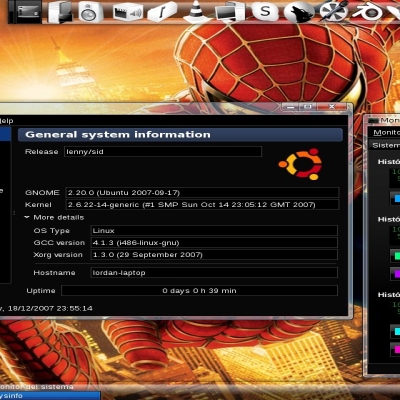Select the Hostname field iordan-laptop
The height and width of the screenshot is (400, 400).
[x=214, y=273]
